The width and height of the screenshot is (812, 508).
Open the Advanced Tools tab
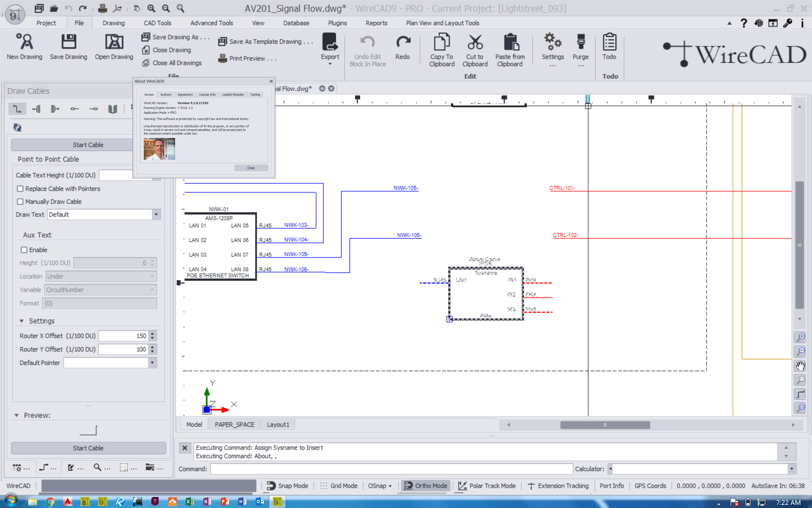click(211, 23)
